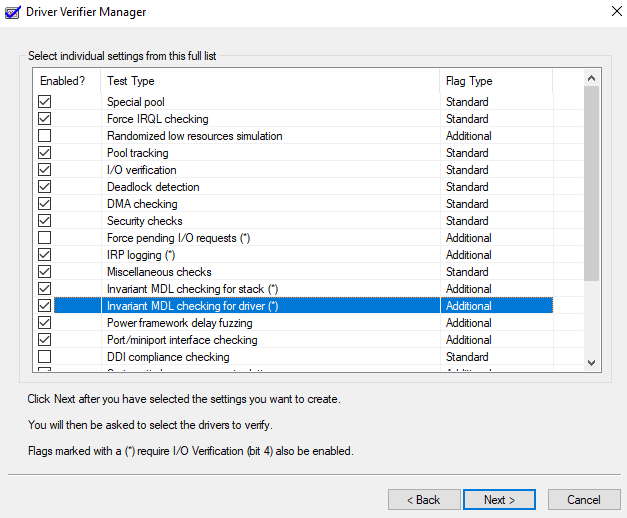Image resolution: width=627 pixels, height=518 pixels.
Task: Click the Driver Verifier Manager title icon
Action: tap(11, 12)
